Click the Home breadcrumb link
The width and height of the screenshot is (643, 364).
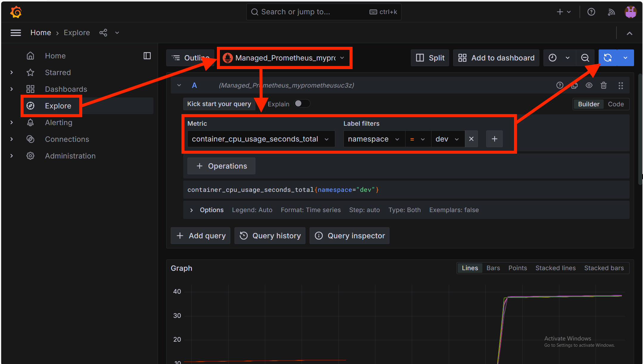click(41, 33)
